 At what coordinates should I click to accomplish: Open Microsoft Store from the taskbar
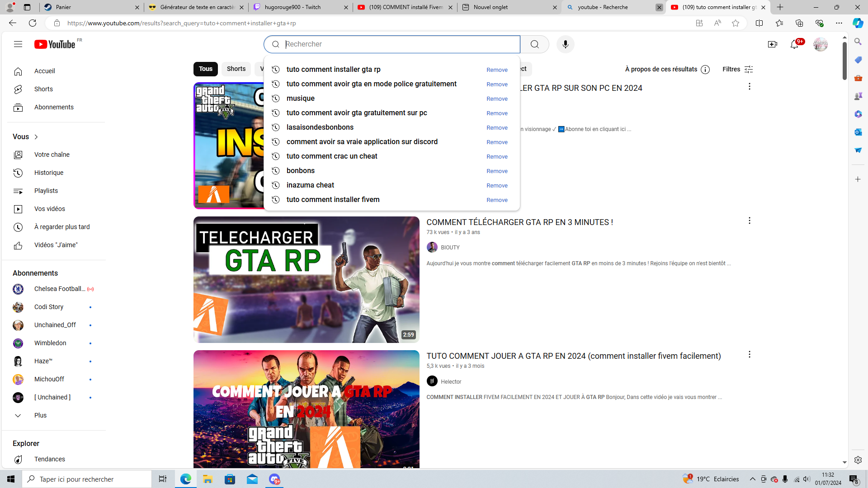pyautogui.click(x=230, y=479)
